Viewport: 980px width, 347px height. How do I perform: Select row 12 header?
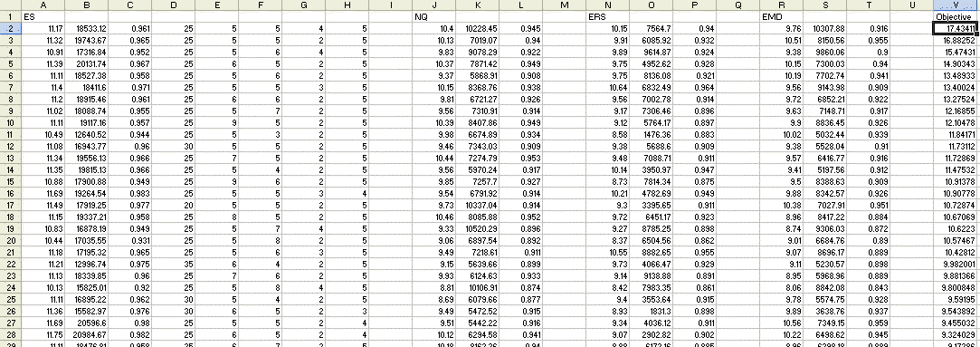(10, 146)
